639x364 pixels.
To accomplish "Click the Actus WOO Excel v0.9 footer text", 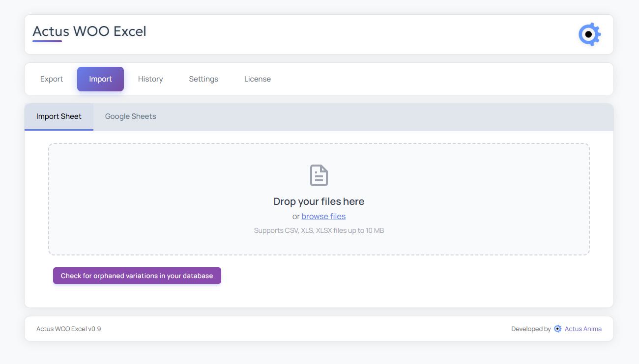I will coord(68,329).
